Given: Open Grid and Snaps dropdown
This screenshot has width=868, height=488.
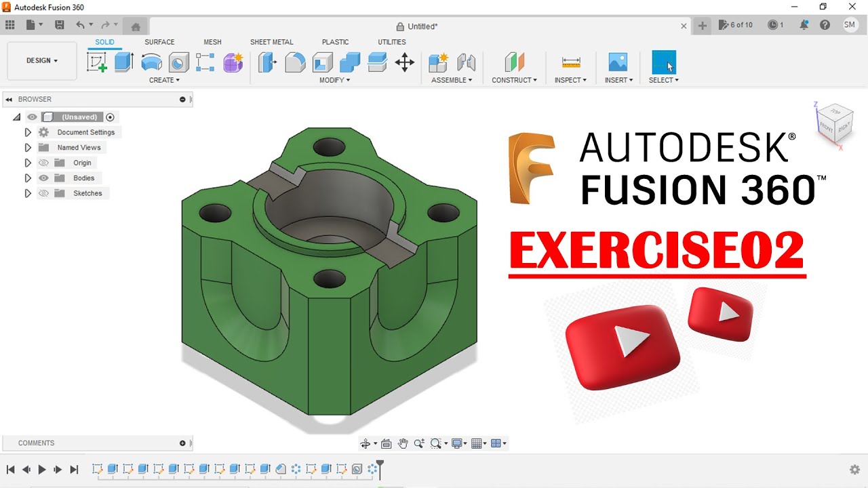Looking at the screenshot, I should (x=479, y=443).
